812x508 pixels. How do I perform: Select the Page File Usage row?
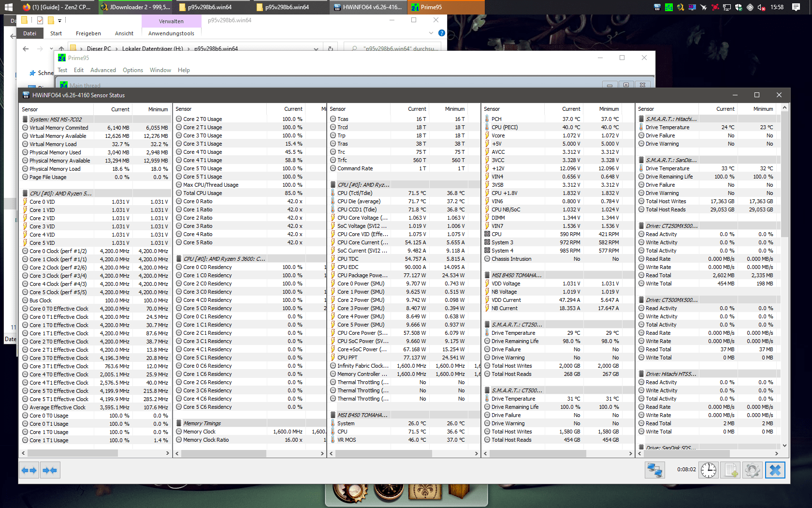tap(95, 177)
